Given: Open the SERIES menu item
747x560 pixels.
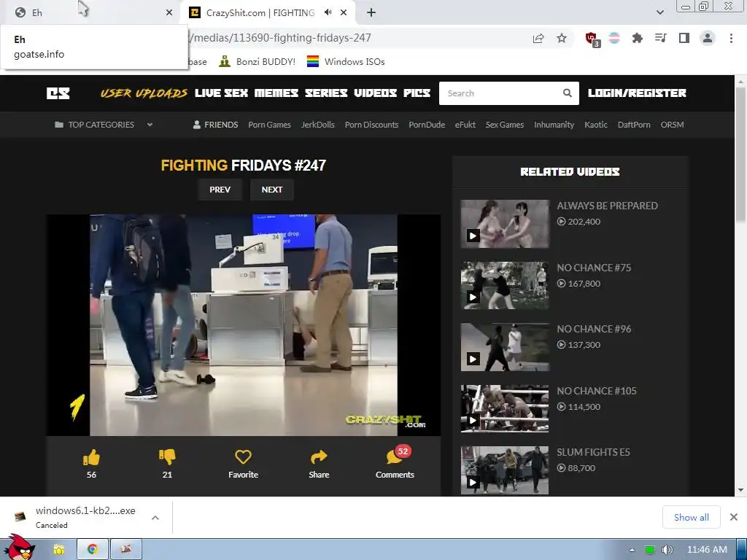Looking at the screenshot, I should 326,93.
